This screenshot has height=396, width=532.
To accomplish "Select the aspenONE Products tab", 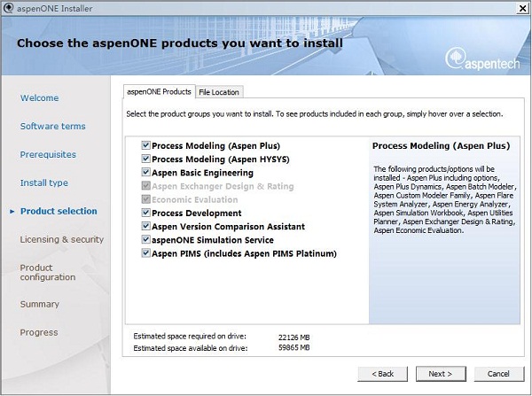I will [159, 91].
